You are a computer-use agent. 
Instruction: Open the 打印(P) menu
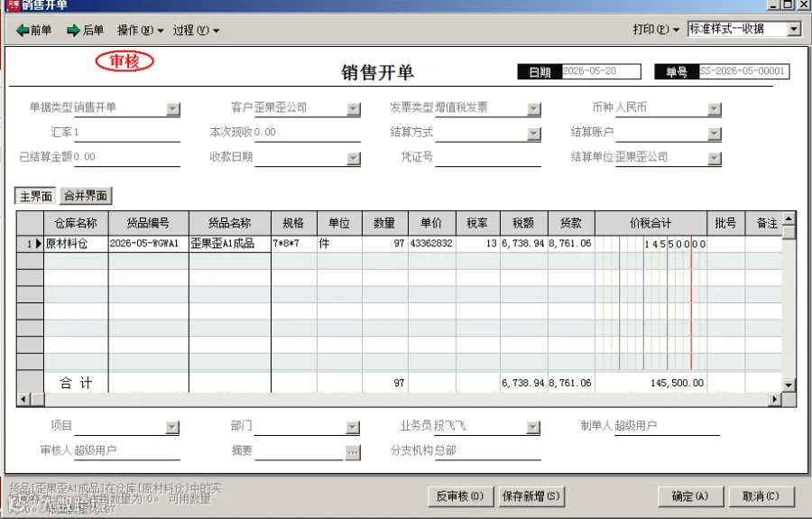click(656, 29)
